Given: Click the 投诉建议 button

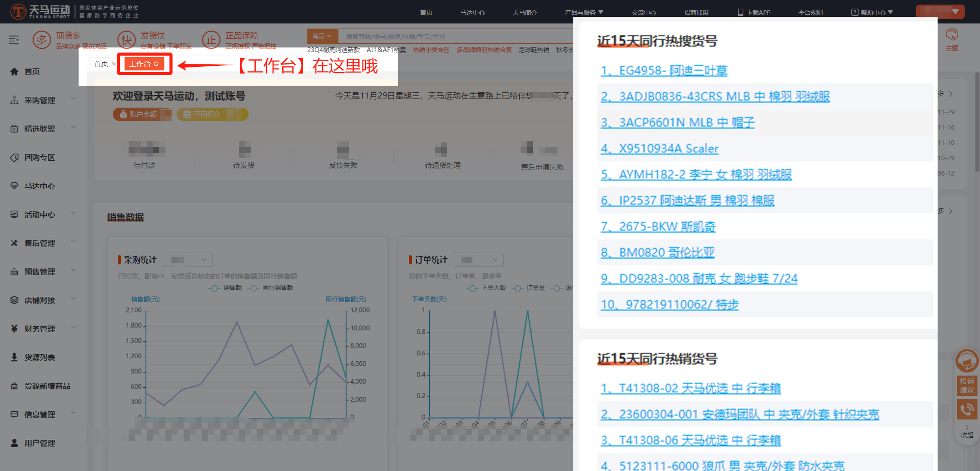Looking at the screenshot, I should [967, 385].
